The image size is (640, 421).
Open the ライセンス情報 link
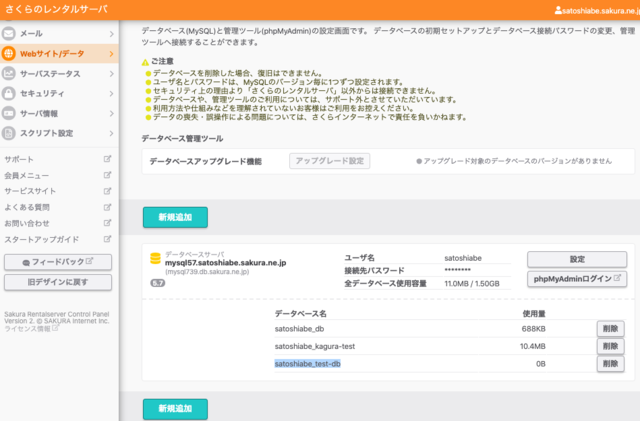pos(27,329)
